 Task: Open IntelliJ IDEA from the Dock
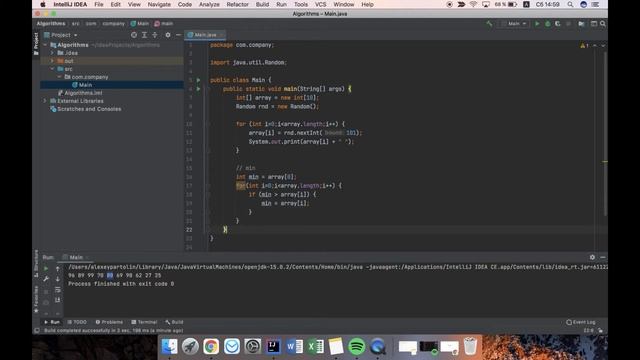[273, 347]
